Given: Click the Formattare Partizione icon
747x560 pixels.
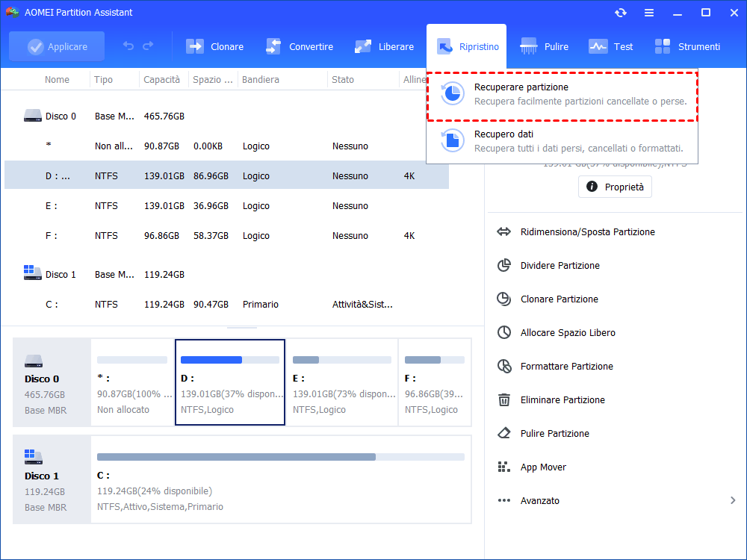Looking at the screenshot, I should pos(504,366).
